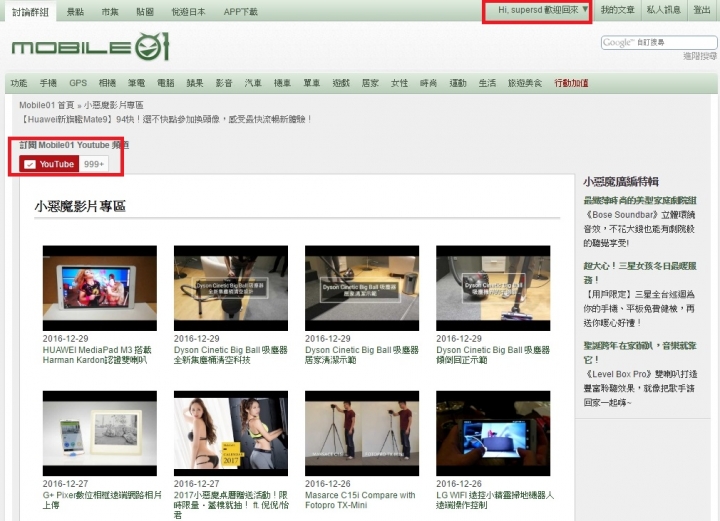Open the 時尚 menu
The width and height of the screenshot is (720, 521).
pyautogui.click(x=428, y=83)
